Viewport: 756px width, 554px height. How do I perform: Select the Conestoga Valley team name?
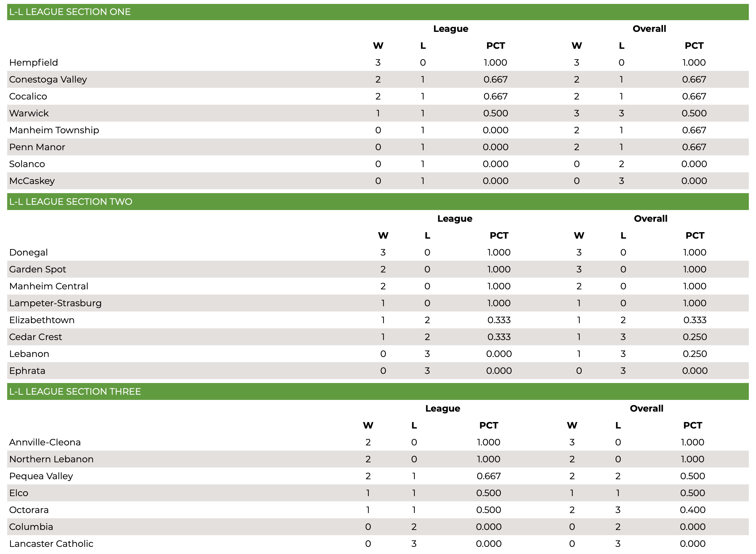[x=48, y=79]
